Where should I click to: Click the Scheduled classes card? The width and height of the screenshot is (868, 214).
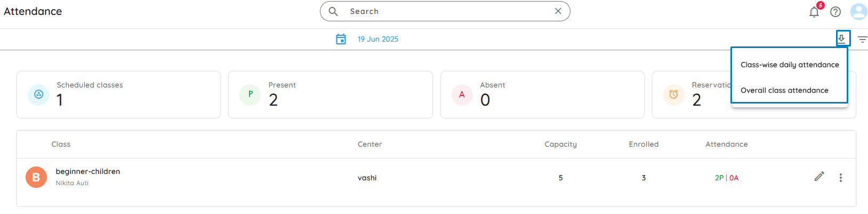tap(118, 94)
